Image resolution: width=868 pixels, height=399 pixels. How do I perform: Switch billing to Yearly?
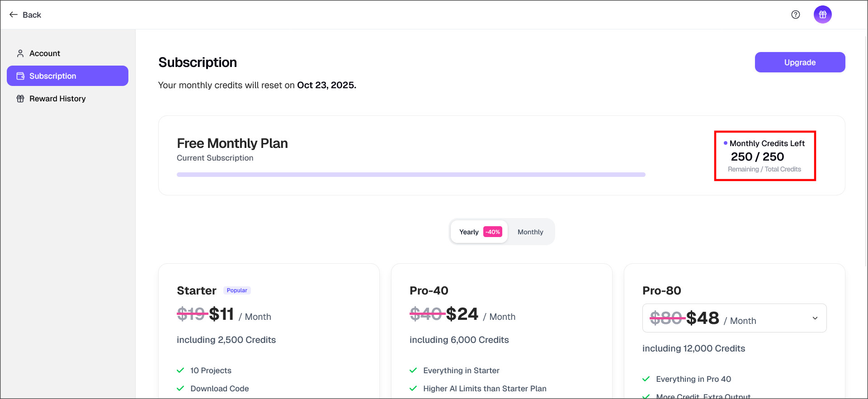[x=469, y=232]
